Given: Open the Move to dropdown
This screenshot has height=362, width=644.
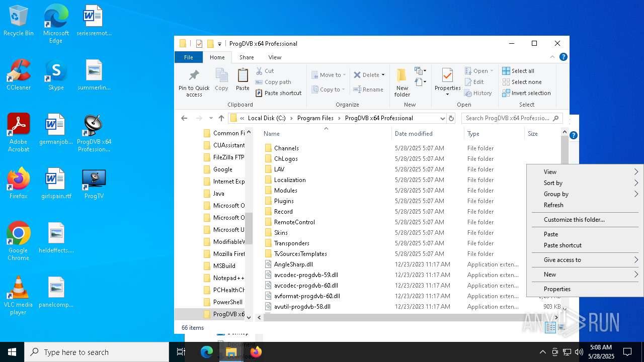Looking at the screenshot, I should [x=329, y=75].
